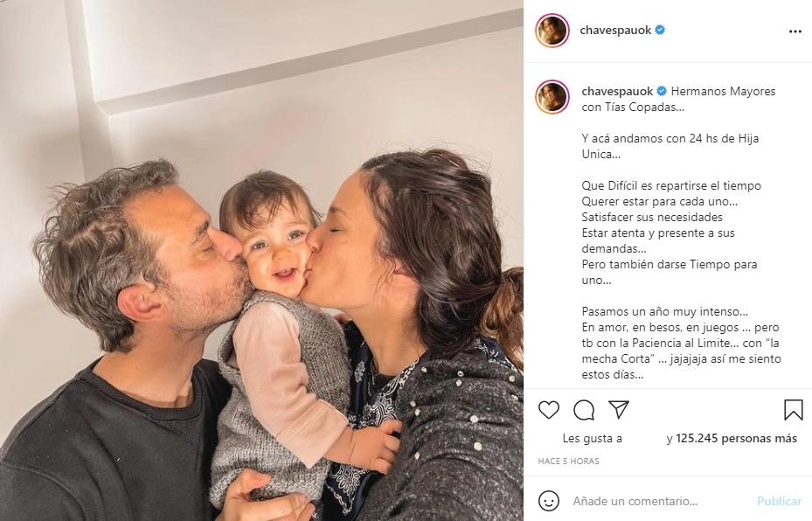Open comments via speech bubble icon

pos(584,410)
